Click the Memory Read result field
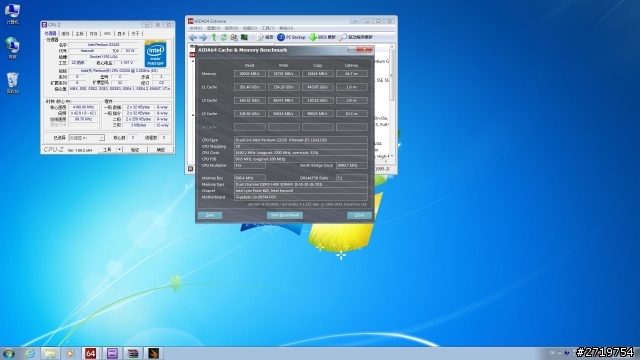640x360 pixels. [x=250, y=73]
